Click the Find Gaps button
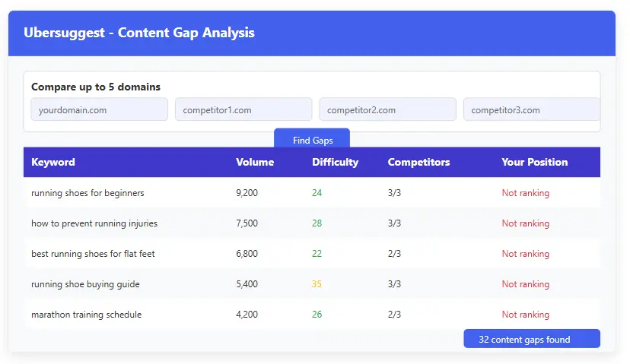Image resolution: width=630 pixels, height=364 pixels. pos(312,138)
